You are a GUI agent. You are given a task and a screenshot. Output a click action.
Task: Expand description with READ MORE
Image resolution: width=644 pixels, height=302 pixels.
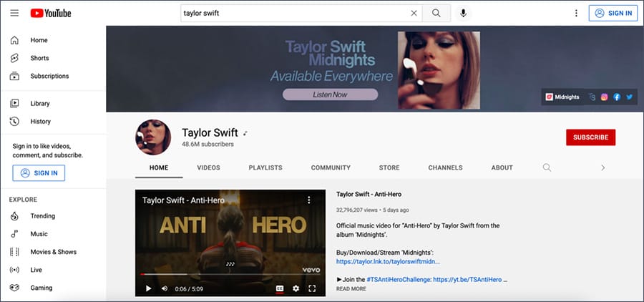[x=351, y=289]
